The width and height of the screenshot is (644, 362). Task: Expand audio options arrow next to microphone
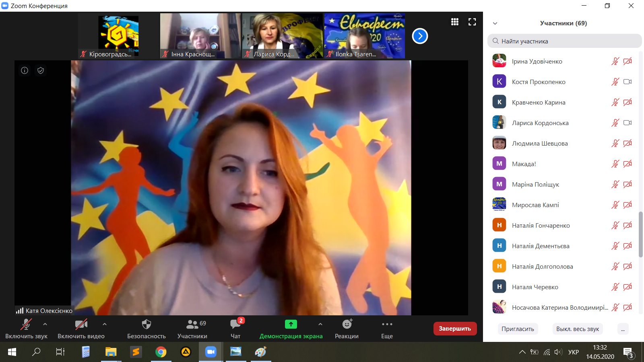click(45, 324)
